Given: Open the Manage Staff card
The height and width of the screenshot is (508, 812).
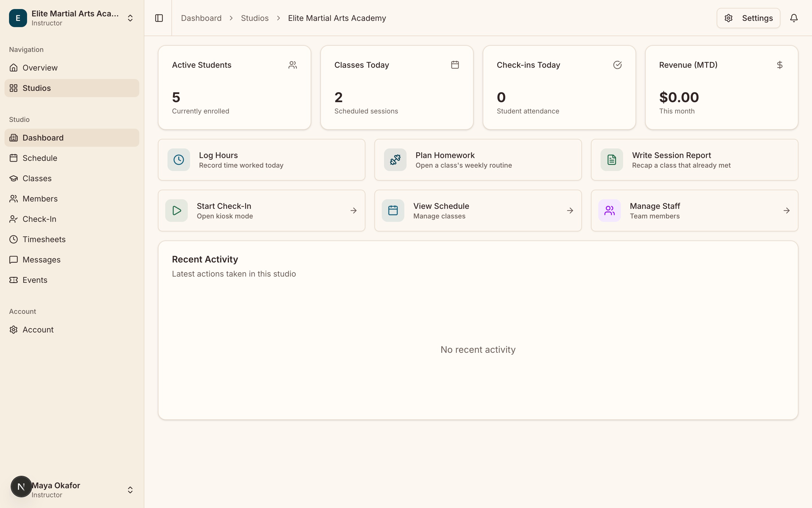Looking at the screenshot, I should (x=694, y=211).
